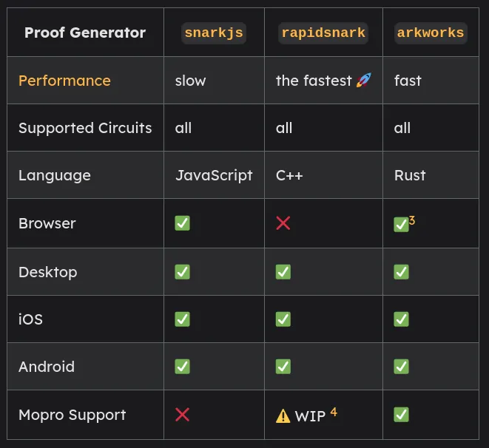Click the green check for arkworks Mopro Support

401,415
